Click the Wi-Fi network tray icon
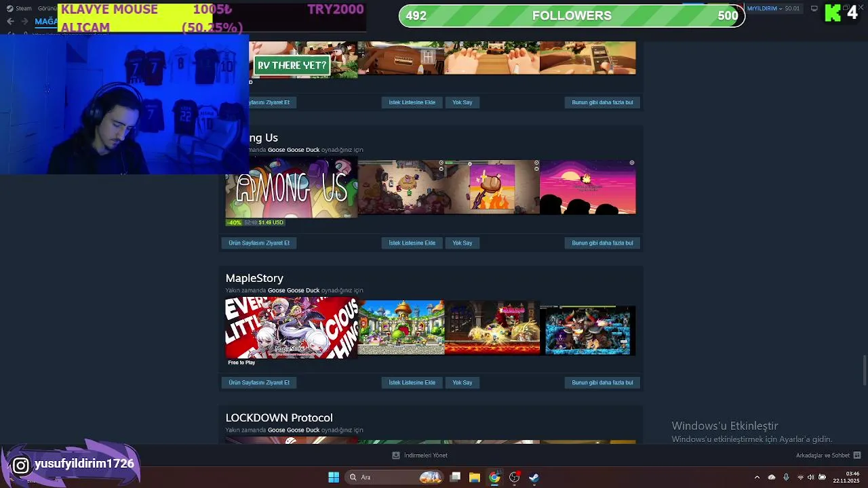The width and height of the screenshot is (868, 488). (x=800, y=477)
